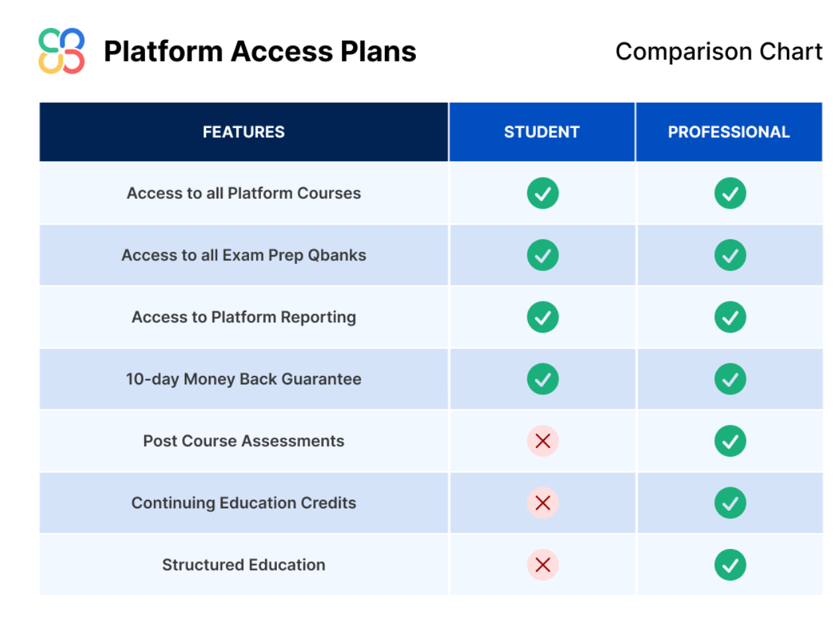Click the Platform Access Plans title

coord(260,52)
